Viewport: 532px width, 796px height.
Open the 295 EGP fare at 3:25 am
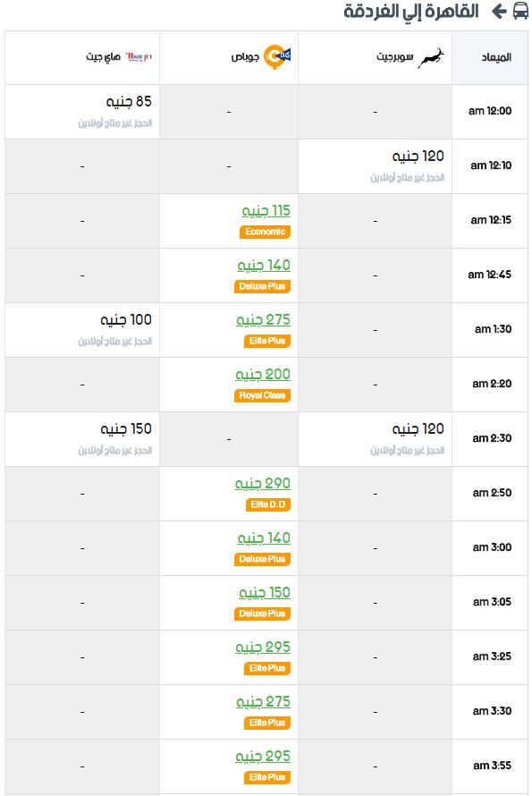click(x=263, y=647)
